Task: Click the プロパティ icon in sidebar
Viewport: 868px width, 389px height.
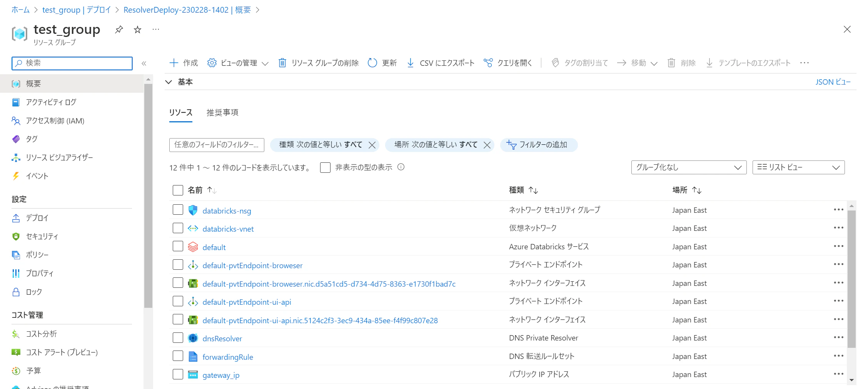Action: click(x=16, y=273)
